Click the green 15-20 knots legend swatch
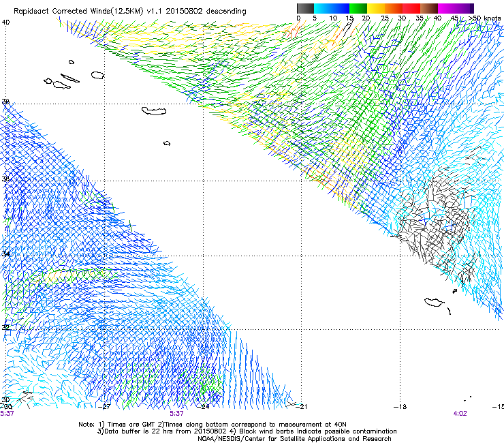 coord(358,8)
